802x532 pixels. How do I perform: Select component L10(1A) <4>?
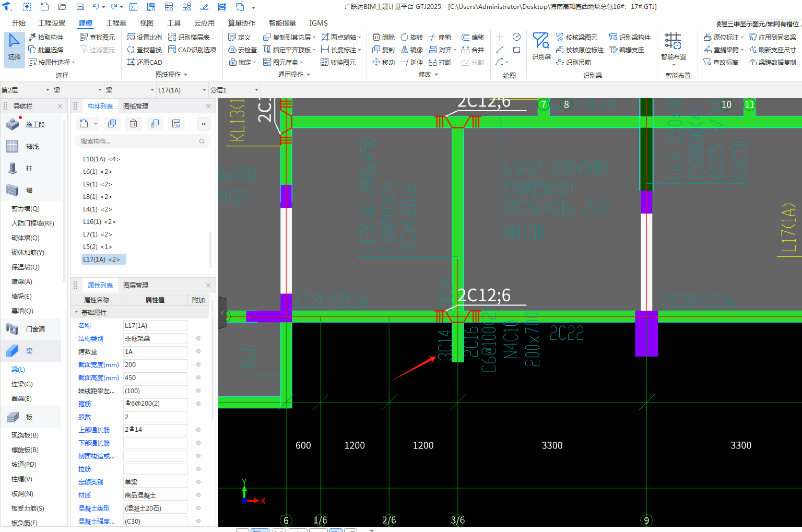[x=101, y=159]
